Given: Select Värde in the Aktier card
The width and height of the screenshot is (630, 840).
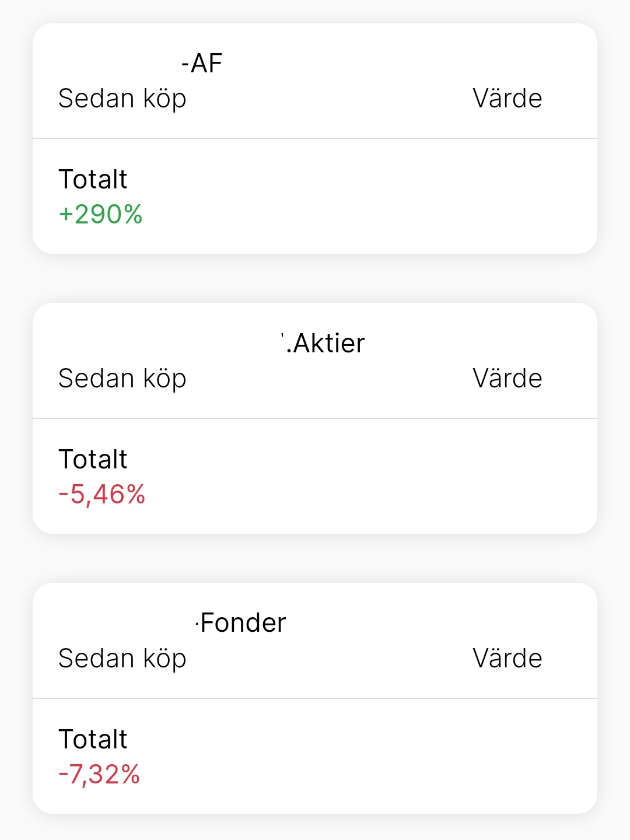Looking at the screenshot, I should 507,379.
